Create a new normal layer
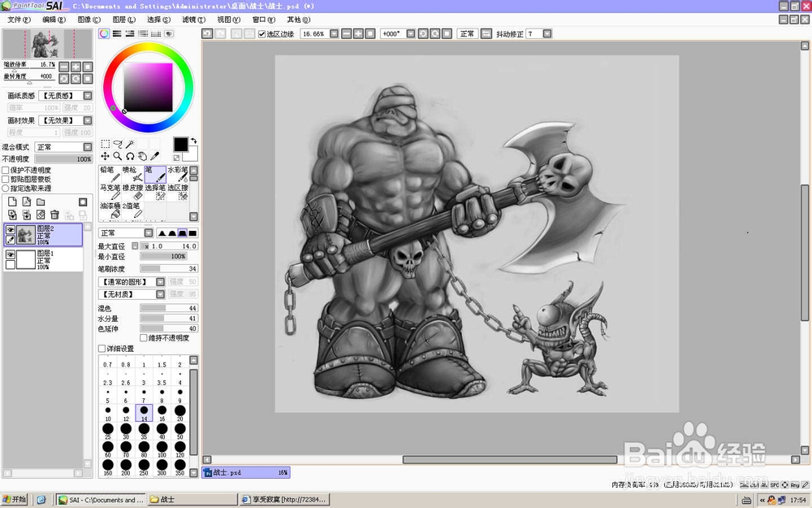The image size is (812, 508). [x=12, y=202]
